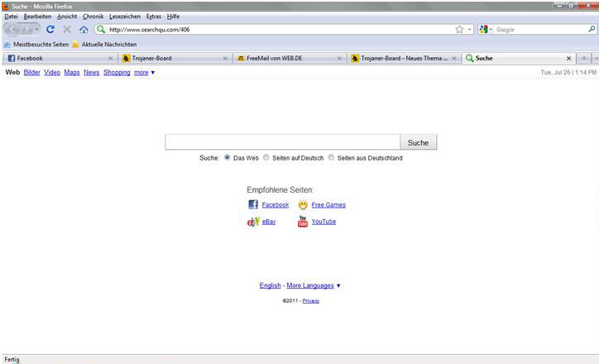This screenshot has height=364, width=599.
Task: Click the YouTube logo icon
Action: (x=303, y=221)
